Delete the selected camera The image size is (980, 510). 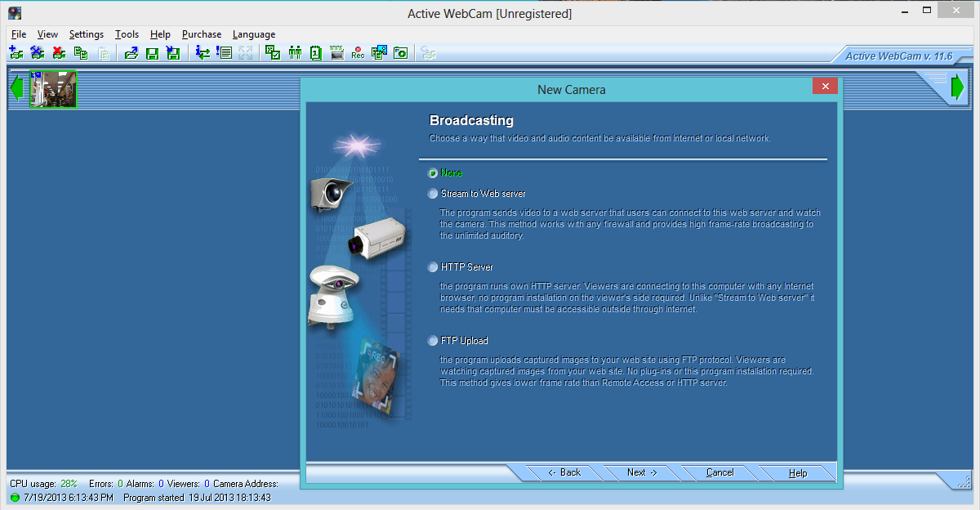pos(58,52)
